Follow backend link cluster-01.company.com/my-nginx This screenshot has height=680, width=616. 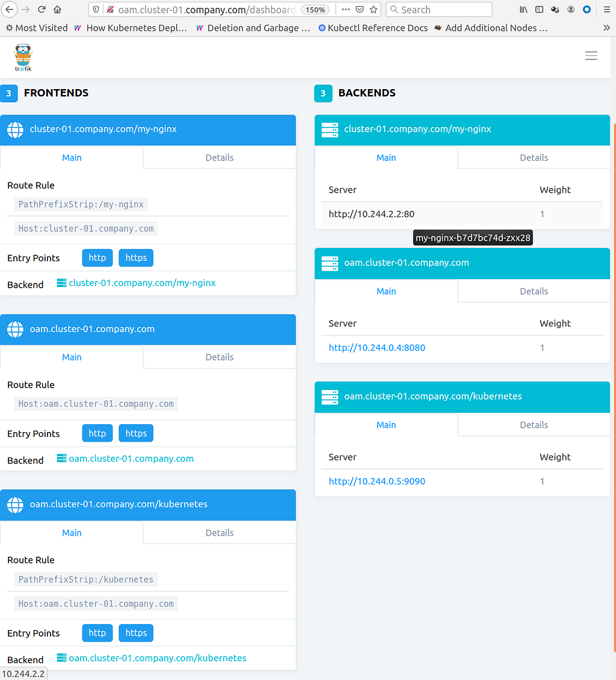coord(142,283)
